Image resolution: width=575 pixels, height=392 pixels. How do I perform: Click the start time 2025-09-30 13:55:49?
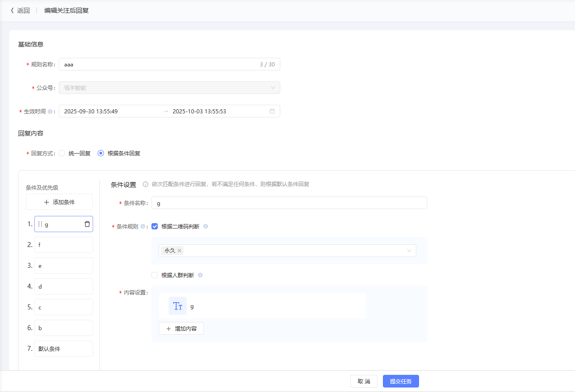coord(91,111)
